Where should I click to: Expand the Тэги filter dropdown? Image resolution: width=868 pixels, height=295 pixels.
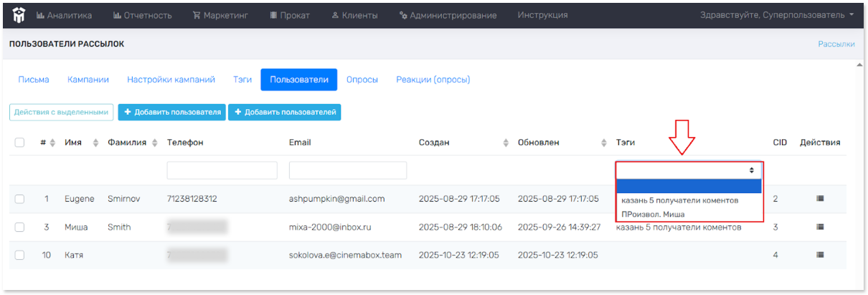[689, 170]
